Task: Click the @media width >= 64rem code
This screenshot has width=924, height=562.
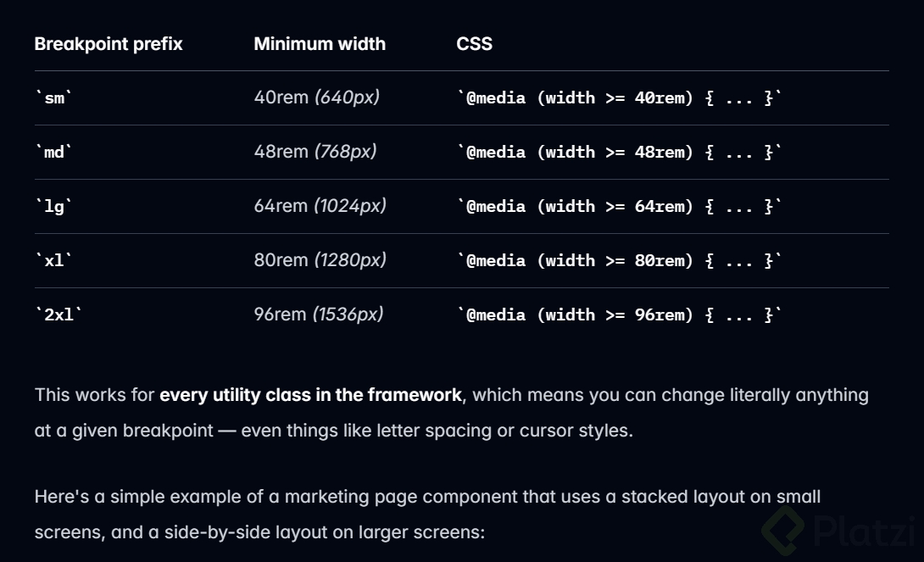Action: click(619, 207)
